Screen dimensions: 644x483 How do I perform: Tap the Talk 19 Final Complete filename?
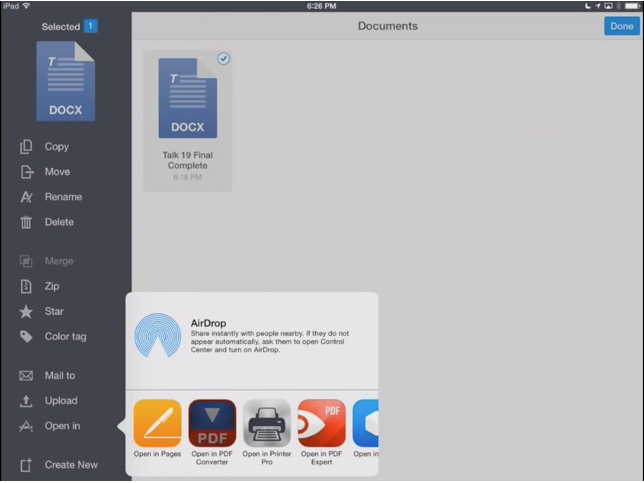pos(188,160)
